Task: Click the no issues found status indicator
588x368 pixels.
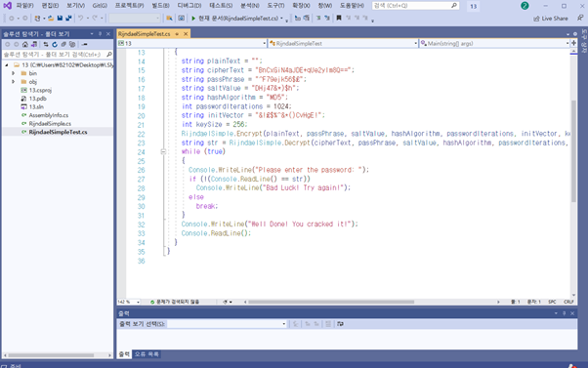Action: [x=175, y=302]
